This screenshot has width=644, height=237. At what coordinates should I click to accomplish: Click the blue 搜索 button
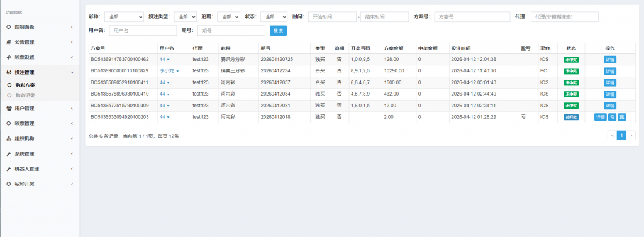(x=278, y=30)
